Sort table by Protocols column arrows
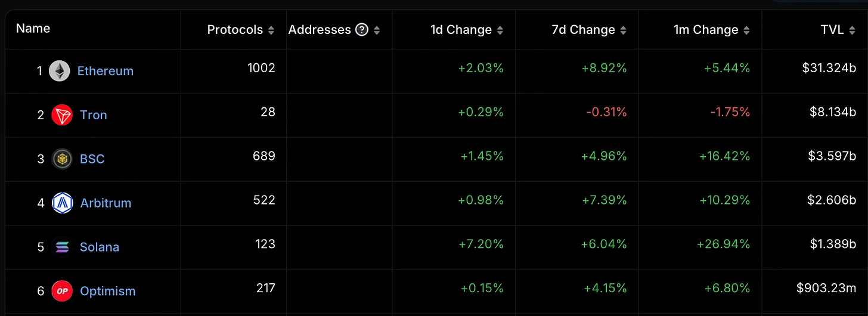Viewport: 868px width, 316px height. click(x=271, y=30)
